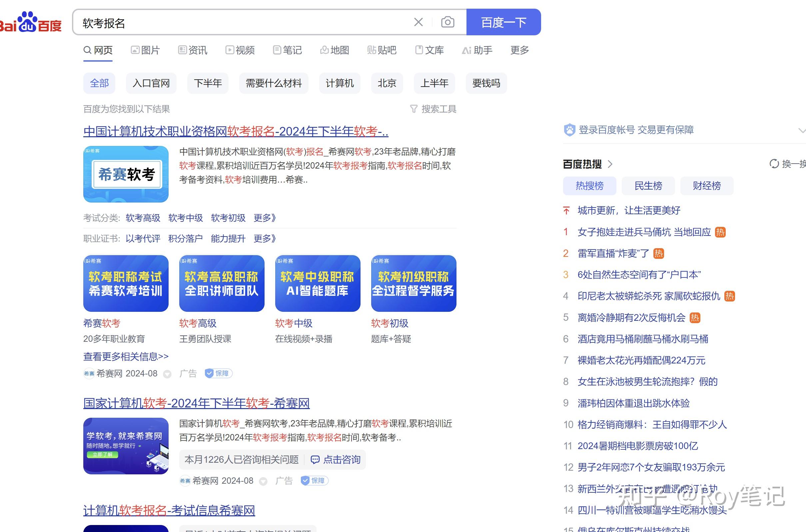Expand the 登录百度帐号 交易更有保障 panel chevron
The image size is (806, 532).
(802, 130)
